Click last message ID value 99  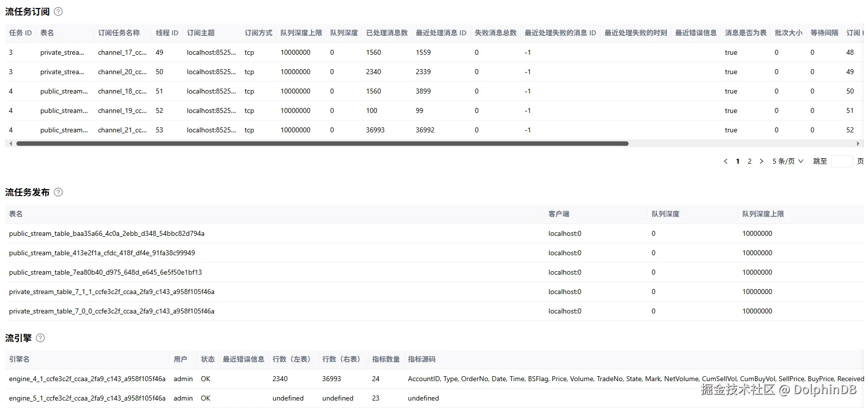[420, 110]
